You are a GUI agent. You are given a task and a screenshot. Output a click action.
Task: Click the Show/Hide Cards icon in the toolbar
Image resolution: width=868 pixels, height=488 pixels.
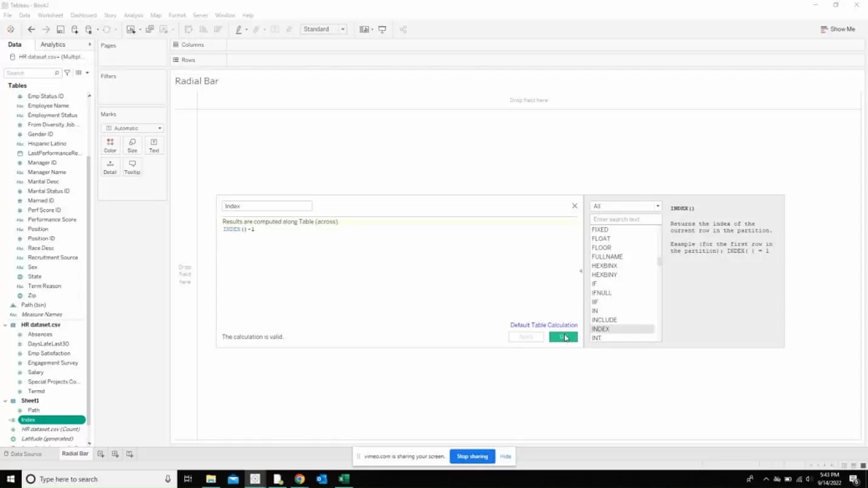[364, 29]
